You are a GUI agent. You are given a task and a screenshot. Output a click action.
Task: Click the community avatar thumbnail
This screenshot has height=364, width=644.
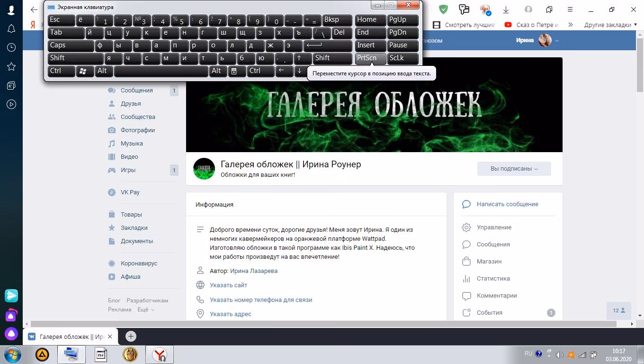204,169
